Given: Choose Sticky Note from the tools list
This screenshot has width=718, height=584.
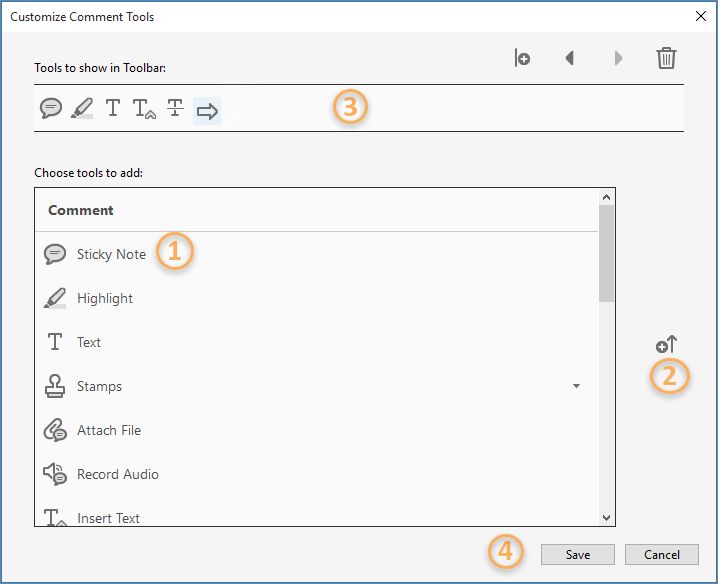Looking at the screenshot, I should coord(111,254).
